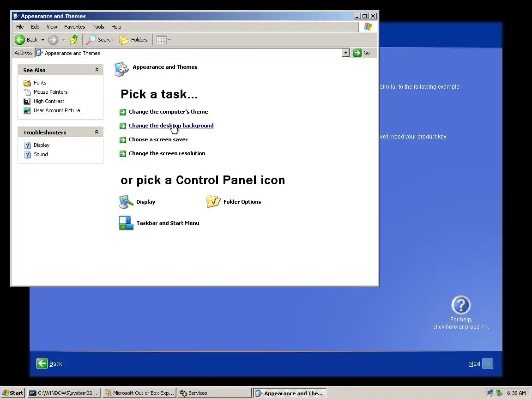Collapse the Troubleshooters panel chevron
This screenshot has height=399, width=532.
pos(97,132)
